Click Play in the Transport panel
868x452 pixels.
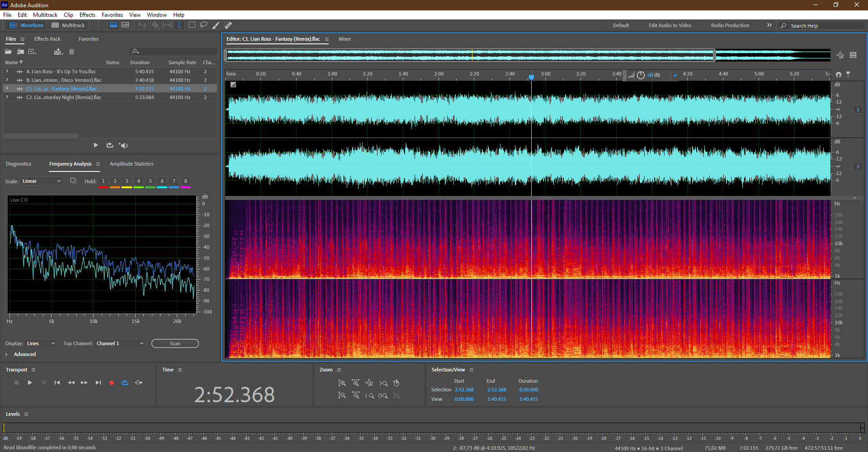click(x=30, y=383)
